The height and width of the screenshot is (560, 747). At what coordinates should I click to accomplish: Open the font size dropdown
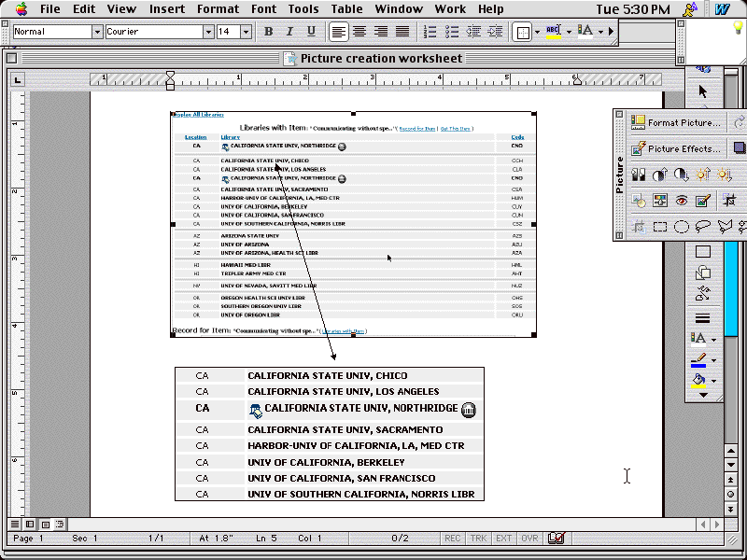246,32
